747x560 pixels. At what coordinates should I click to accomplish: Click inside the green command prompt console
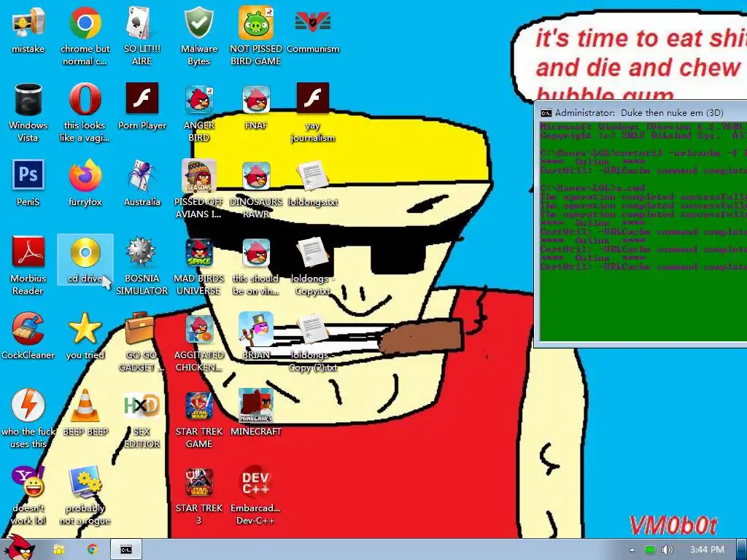(x=643, y=231)
